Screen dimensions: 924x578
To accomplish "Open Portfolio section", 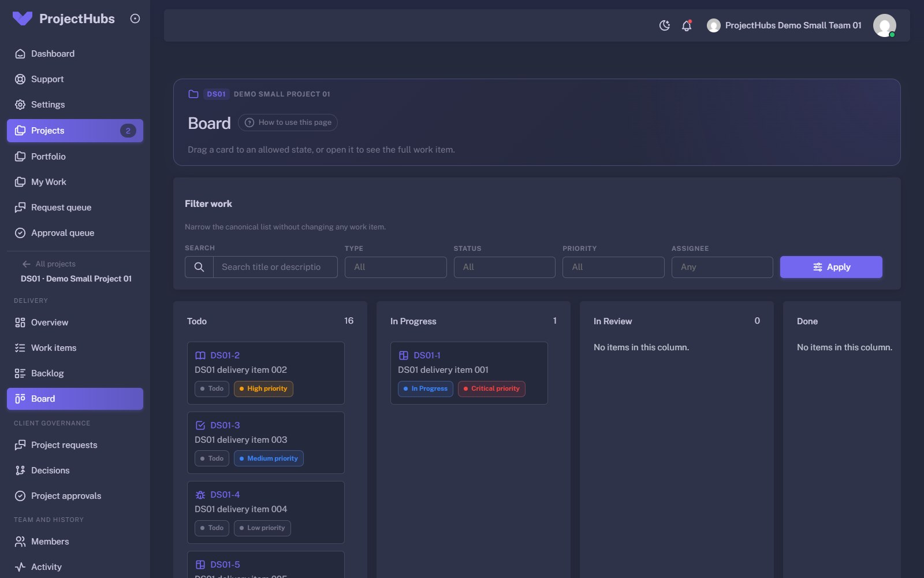I will tap(75, 157).
